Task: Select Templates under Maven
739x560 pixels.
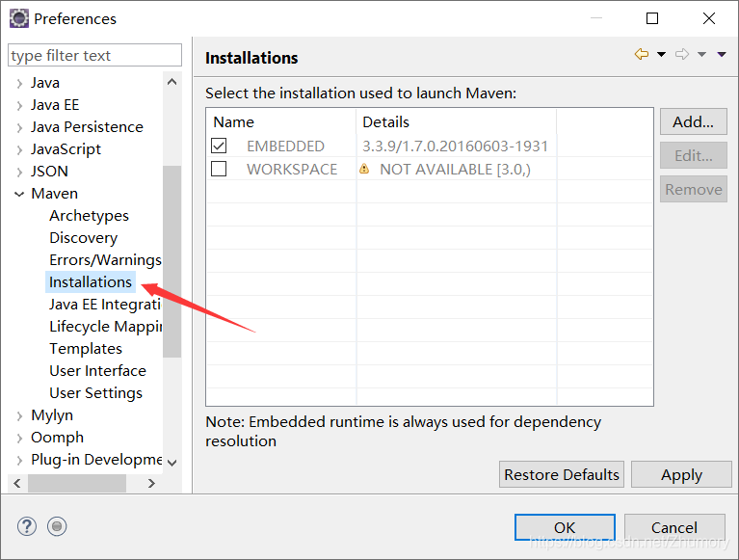Action: 86,348
